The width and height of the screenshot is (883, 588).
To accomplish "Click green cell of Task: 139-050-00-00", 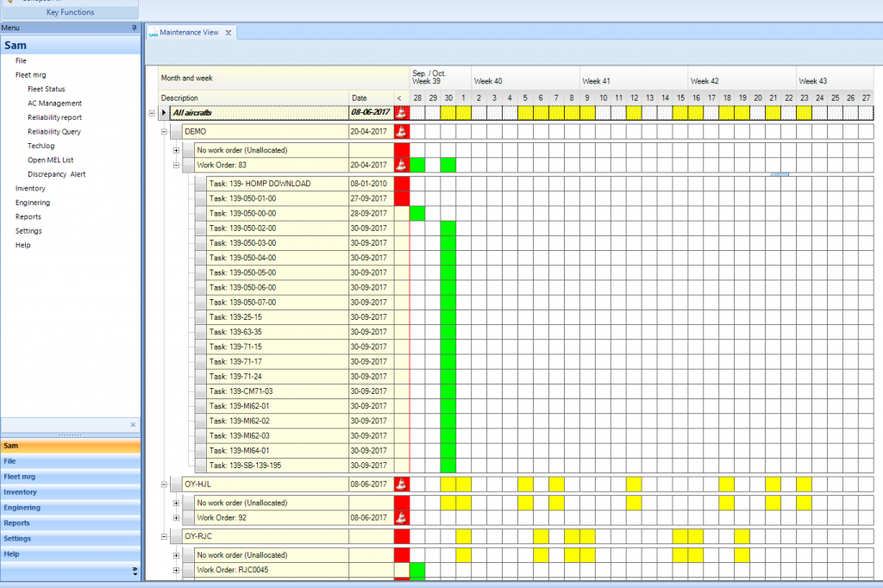I will pos(417,214).
